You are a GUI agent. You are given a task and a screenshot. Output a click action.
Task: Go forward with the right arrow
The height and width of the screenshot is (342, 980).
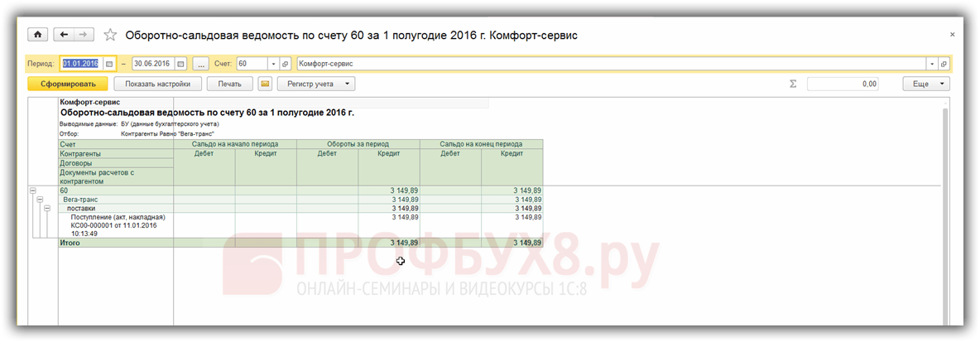[x=84, y=35]
